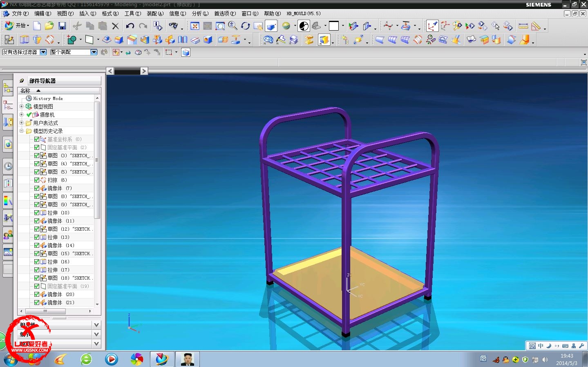
Task: Open the media player taskbar icon
Action: (x=111, y=359)
